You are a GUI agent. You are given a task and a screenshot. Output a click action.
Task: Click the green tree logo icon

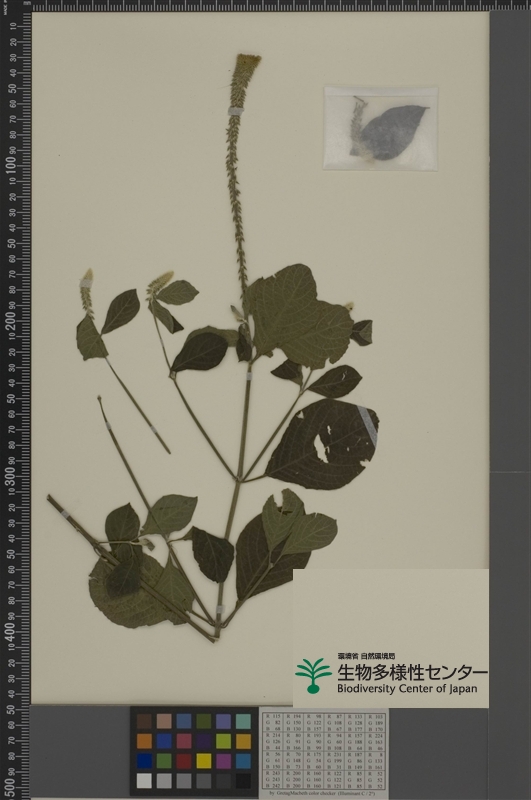(x=313, y=676)
